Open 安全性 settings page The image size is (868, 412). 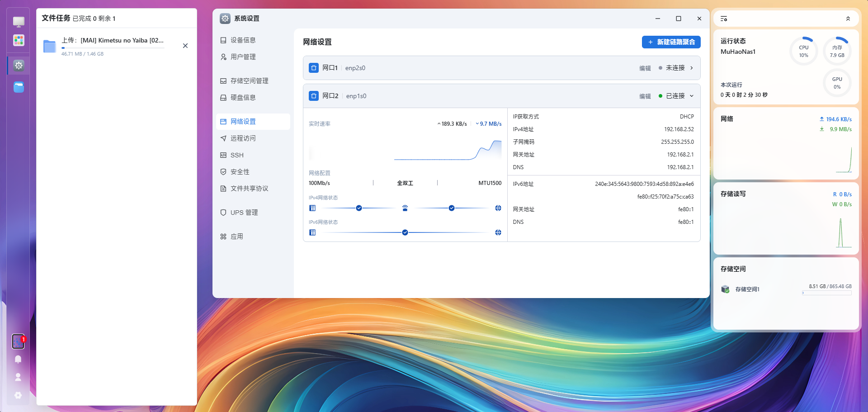[253, 172]
